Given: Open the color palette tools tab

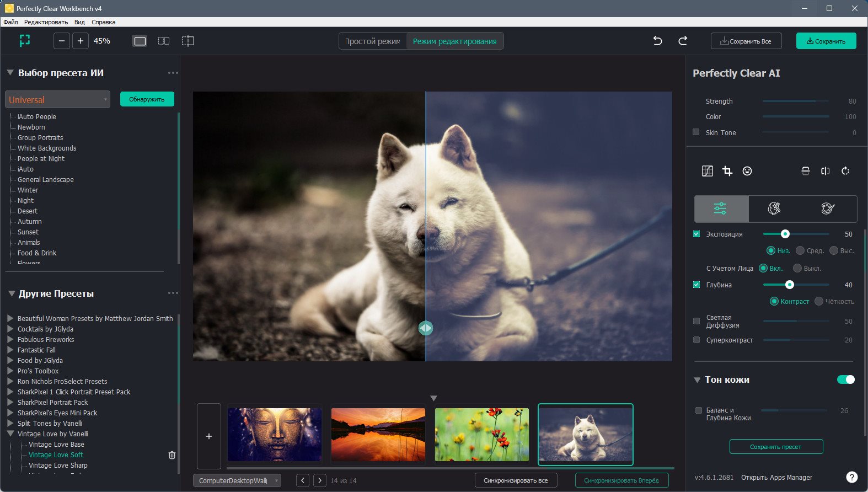Looking at the screenshot, I should click(x=828, y=208).
